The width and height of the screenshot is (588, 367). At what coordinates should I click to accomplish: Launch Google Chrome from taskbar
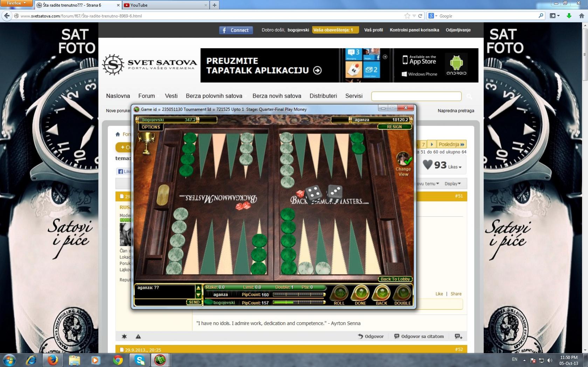(x=118, y=360)
